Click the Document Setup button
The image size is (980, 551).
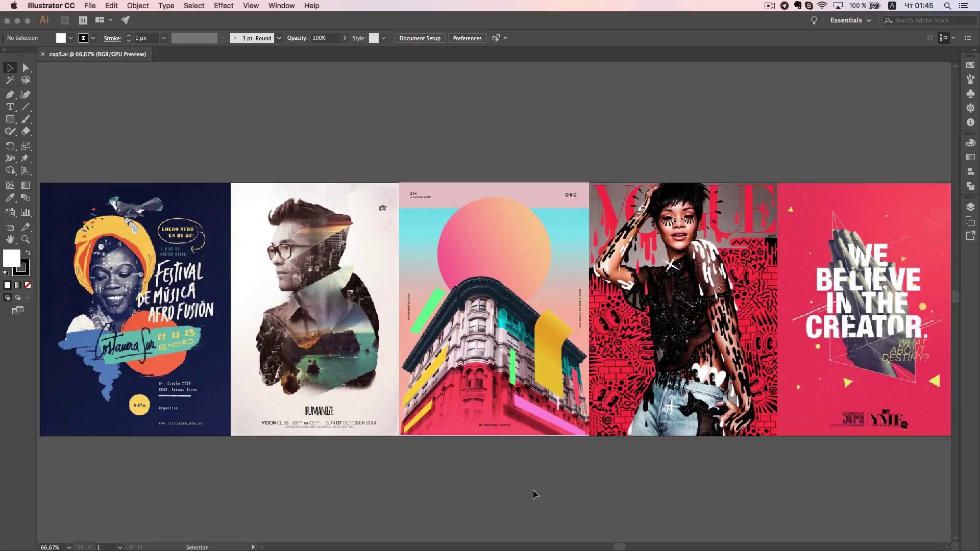coord(420,38)
